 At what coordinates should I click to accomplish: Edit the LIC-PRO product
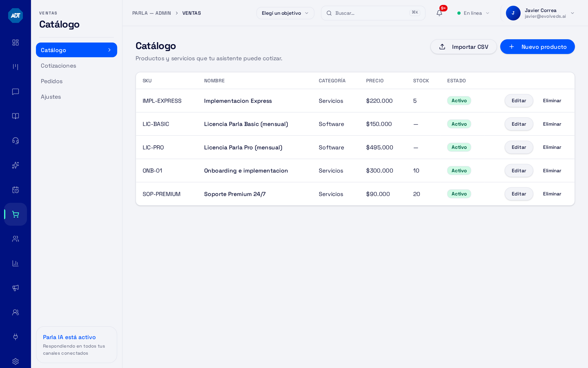click(x=519, y=147)
